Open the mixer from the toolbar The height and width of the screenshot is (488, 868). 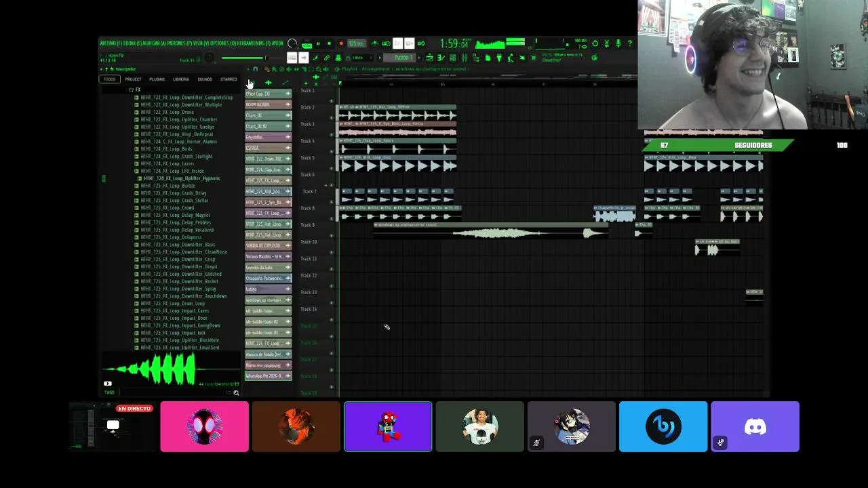[x=465, y=58]
